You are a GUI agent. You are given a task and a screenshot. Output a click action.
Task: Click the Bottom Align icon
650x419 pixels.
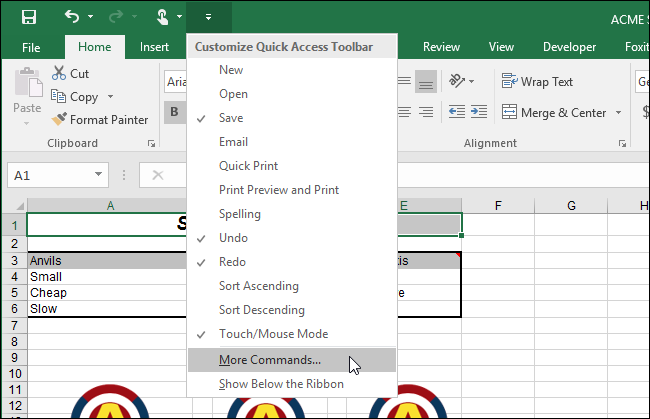click(426, 81)
